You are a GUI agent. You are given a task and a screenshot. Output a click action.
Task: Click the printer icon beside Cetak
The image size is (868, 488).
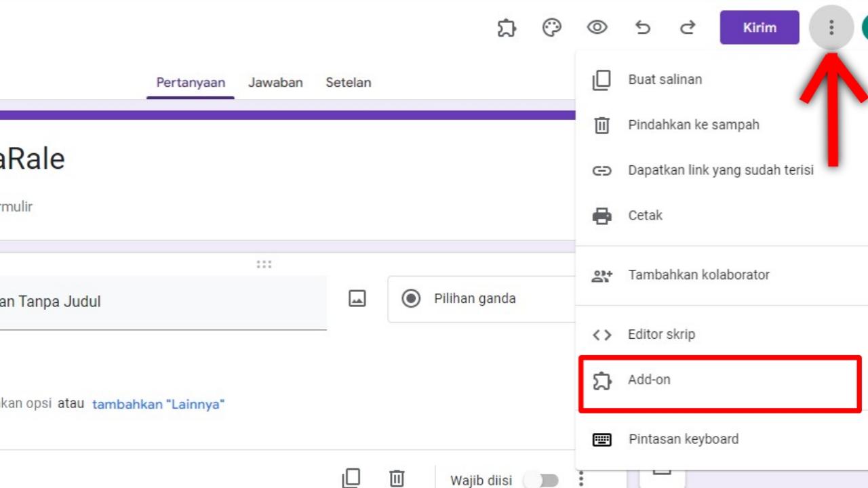click(x=601, y=216)
